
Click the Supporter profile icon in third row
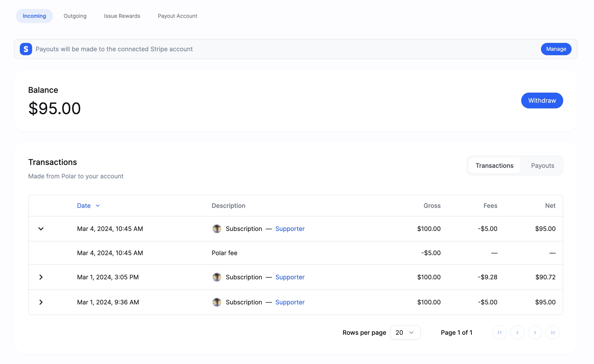coord(216,277)
